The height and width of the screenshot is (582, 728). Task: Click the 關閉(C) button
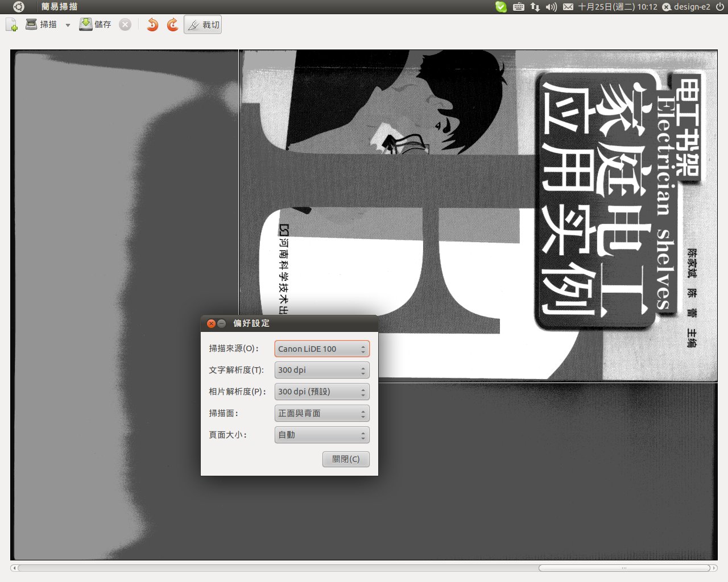346,459
